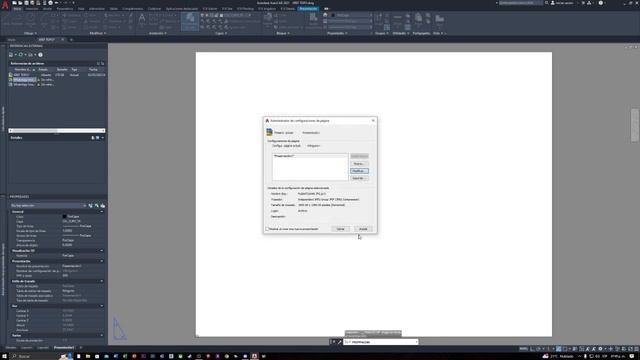Viewport: 640px width, 360px height.
Task: Click the quick select icon in Properties
Action: [x=102, y=206]
